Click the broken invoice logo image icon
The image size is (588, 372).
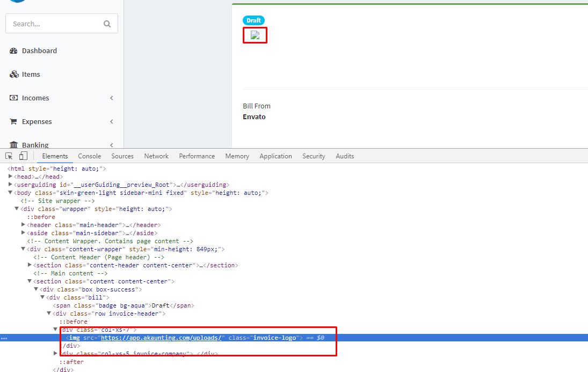[x=255, y=35]
